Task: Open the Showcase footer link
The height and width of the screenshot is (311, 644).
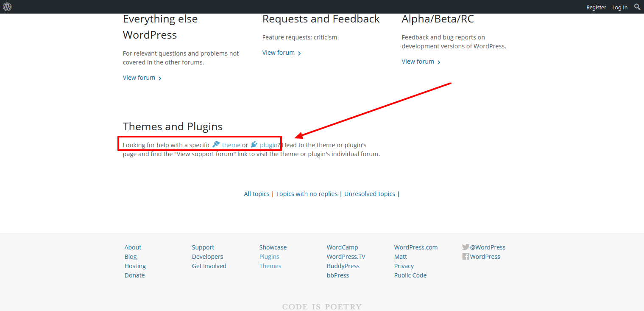Action: coord(273,247)
